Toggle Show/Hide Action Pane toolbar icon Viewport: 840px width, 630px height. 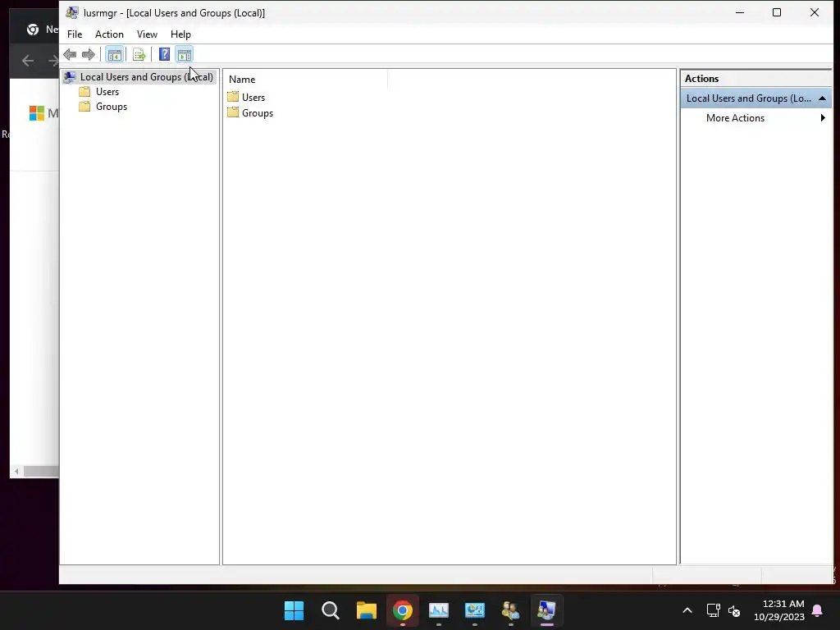coord(185,54)
